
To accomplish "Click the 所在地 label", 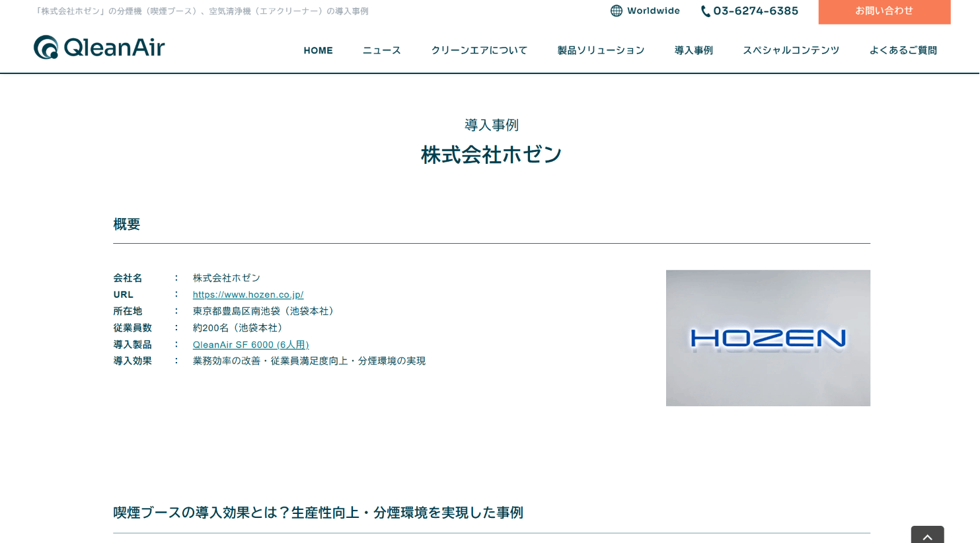I will click(x=128, y=311).
